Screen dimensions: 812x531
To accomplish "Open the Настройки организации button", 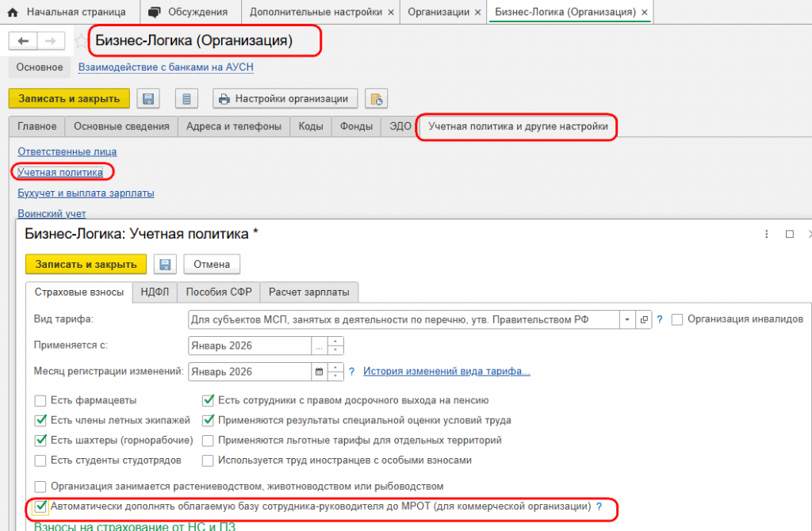I will click(x=285, y=98).
